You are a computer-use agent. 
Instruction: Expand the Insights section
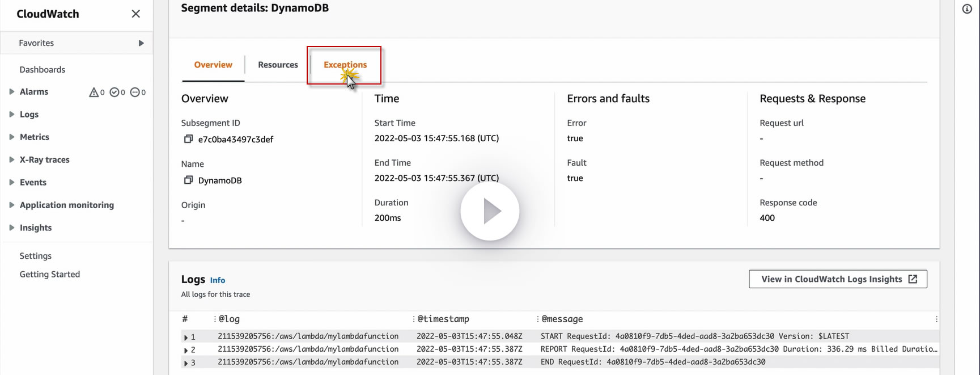click(x=11, y=227)
